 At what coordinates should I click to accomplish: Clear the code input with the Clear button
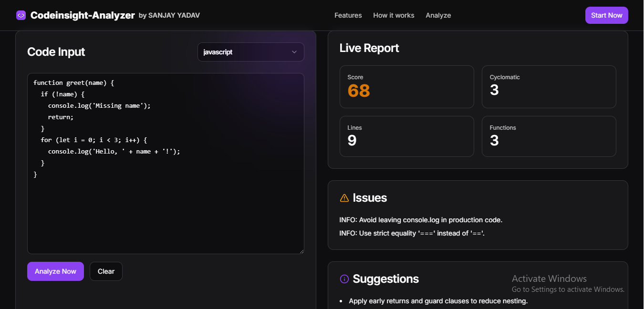click(106, 271)
